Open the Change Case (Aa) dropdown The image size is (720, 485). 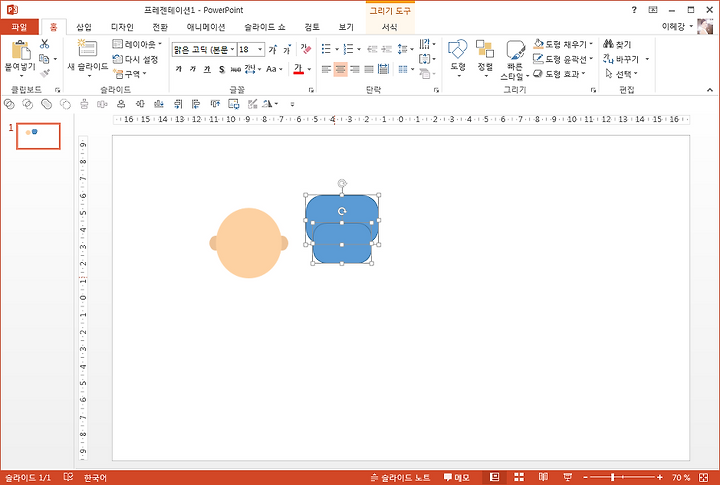pos(274,69)
